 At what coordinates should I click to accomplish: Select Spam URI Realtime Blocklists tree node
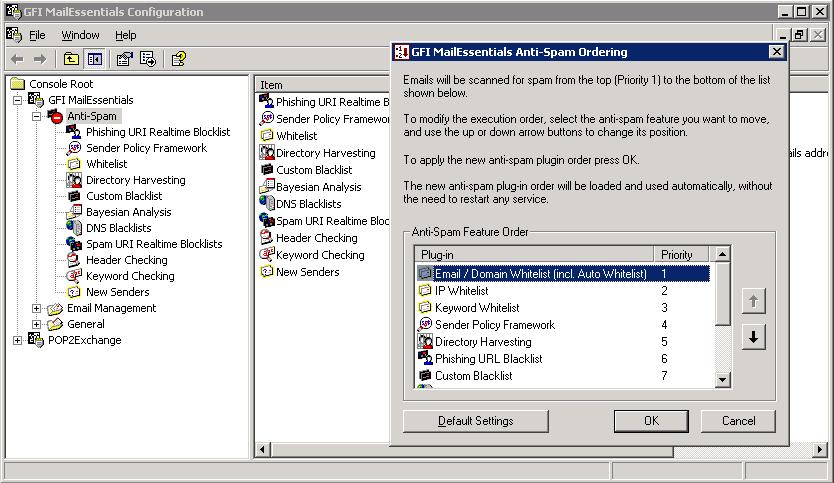[154, 244]
